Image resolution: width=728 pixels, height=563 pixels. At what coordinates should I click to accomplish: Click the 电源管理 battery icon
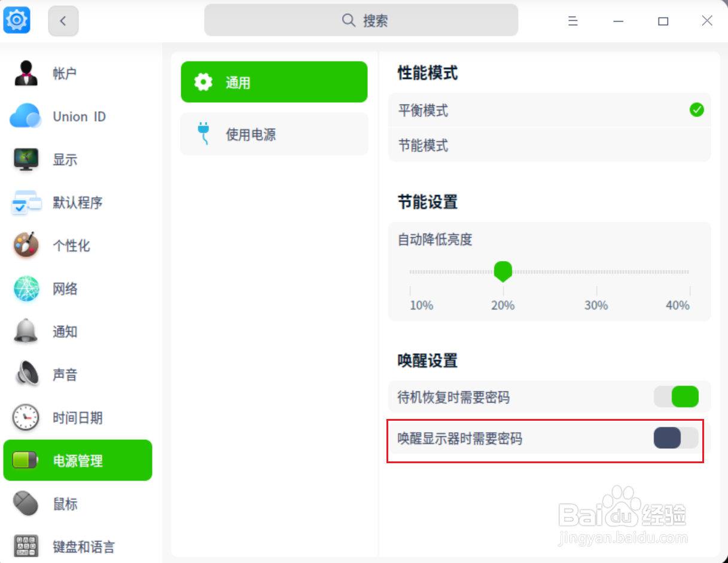(25, 461)
